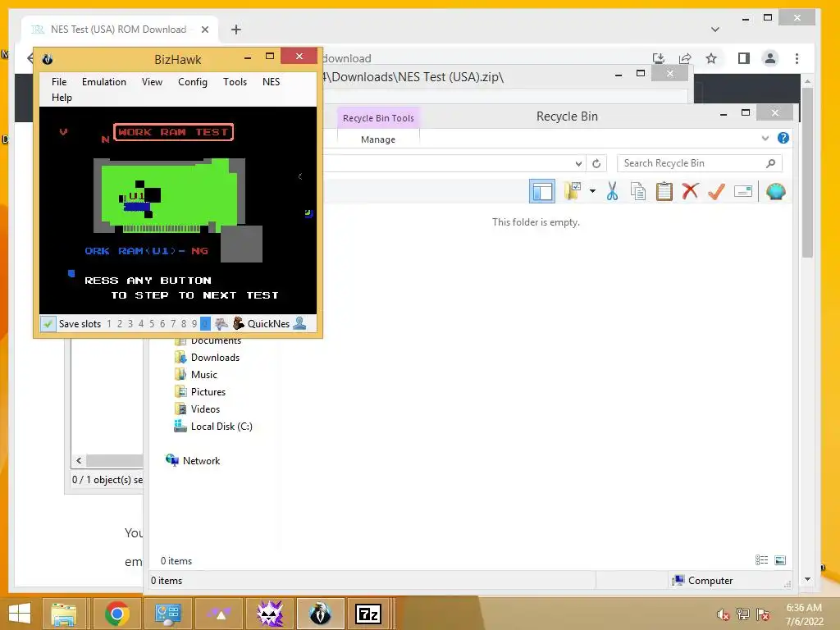840x630 pixels.
Task: Click the Search Recycle Bin field
Action: tap(700, 163)
